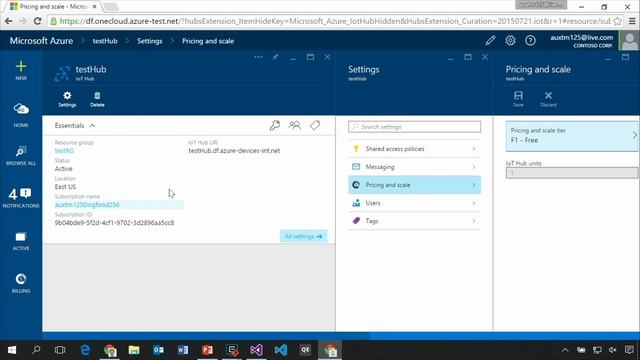
Task: Open BROWSE ALL in the sidebar
Action: click(21, 156)
